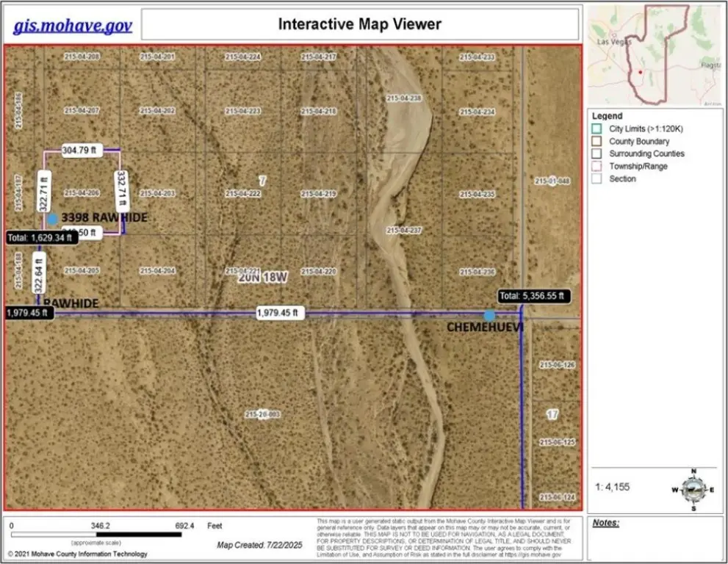
Task: Click the centered 1,979.45 ft distance label
Action: 278,314
